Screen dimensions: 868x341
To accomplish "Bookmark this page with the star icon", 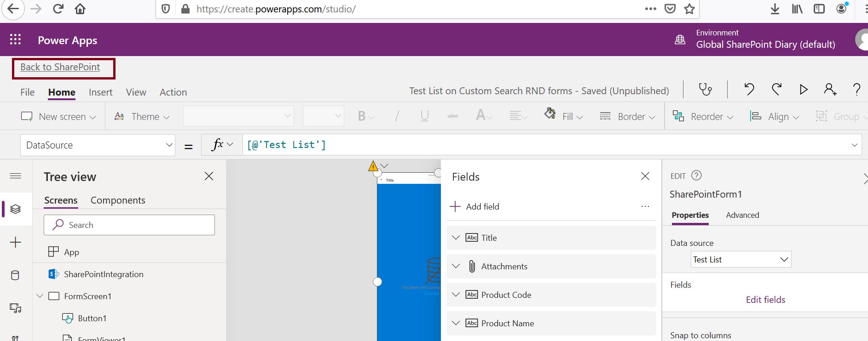I will (689, 9).
